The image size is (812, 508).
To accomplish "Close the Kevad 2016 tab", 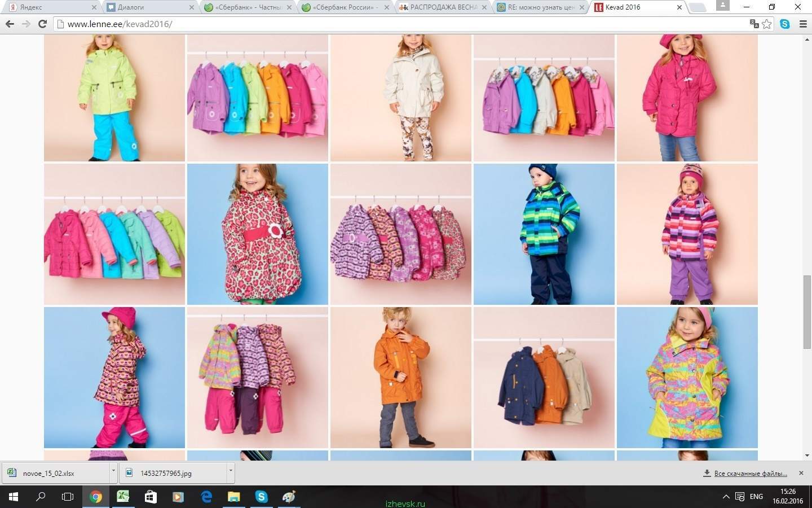I will (679, 7).
